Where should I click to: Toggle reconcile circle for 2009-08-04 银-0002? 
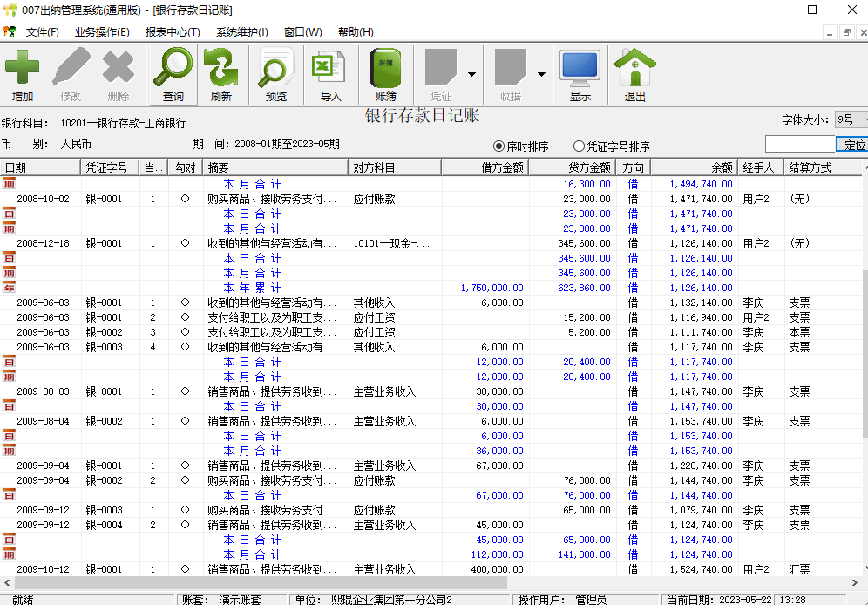(185, 420)
